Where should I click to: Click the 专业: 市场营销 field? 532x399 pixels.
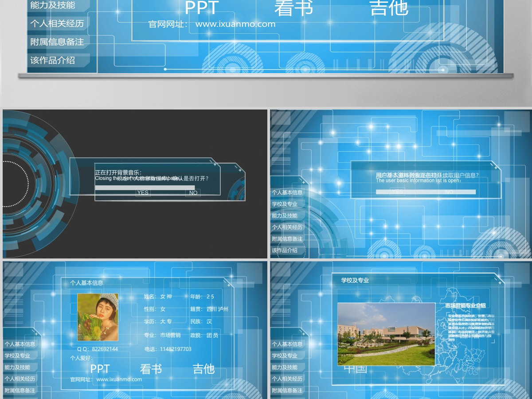click(162, 335)
